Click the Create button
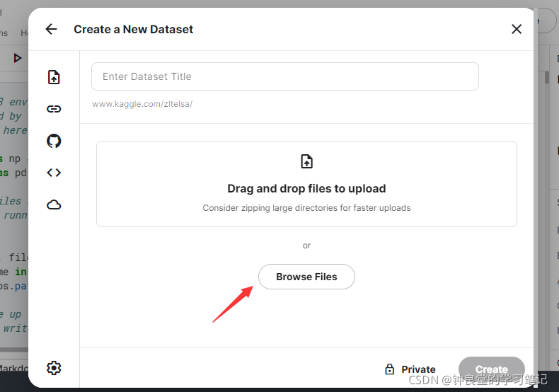The image size is (559, 392). [x=491, y=369]
